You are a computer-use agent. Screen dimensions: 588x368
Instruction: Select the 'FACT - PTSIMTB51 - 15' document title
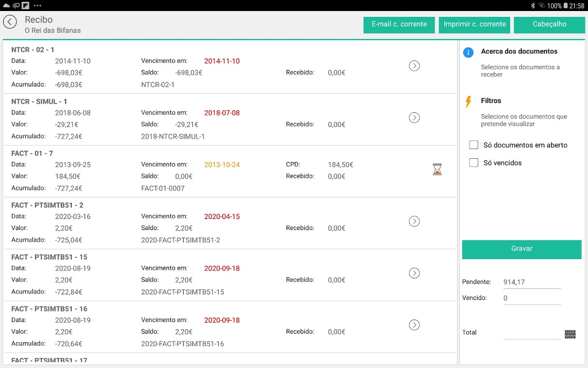(49, 257)
